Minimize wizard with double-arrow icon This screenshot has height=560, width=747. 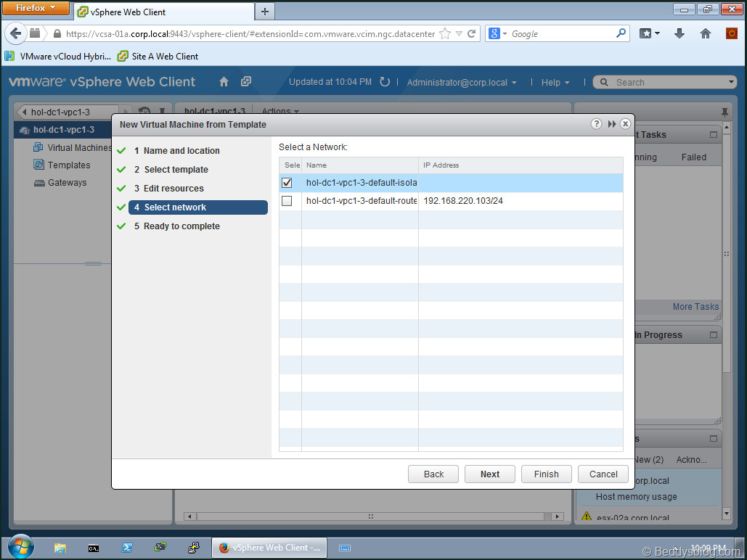click(x=612, y=124)
